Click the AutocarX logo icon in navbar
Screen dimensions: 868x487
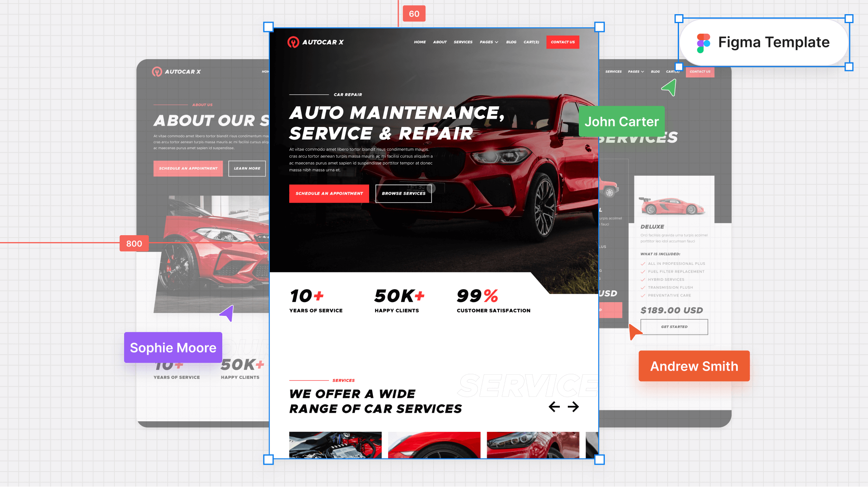pyautogui.click(x=293, y=42)
